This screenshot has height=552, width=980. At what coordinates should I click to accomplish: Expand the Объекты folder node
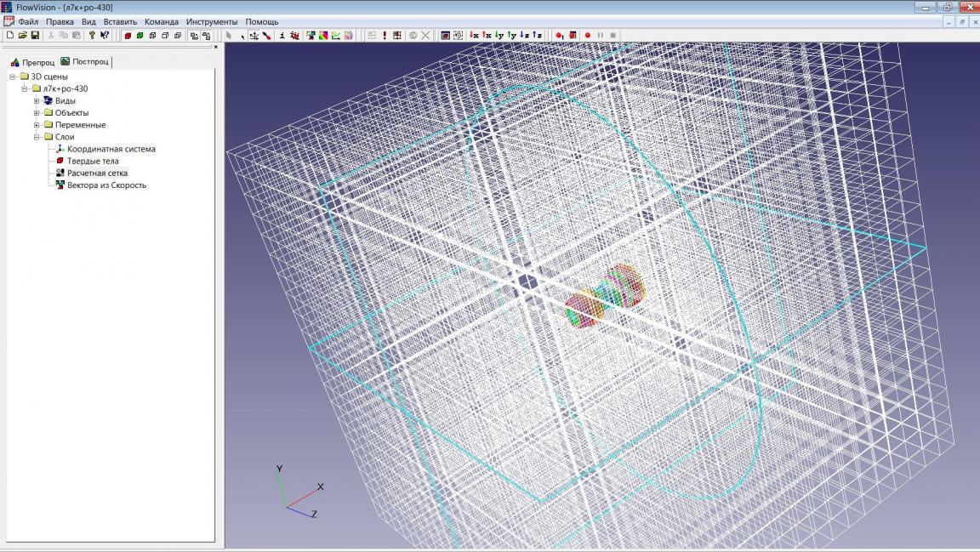(37, 112)
